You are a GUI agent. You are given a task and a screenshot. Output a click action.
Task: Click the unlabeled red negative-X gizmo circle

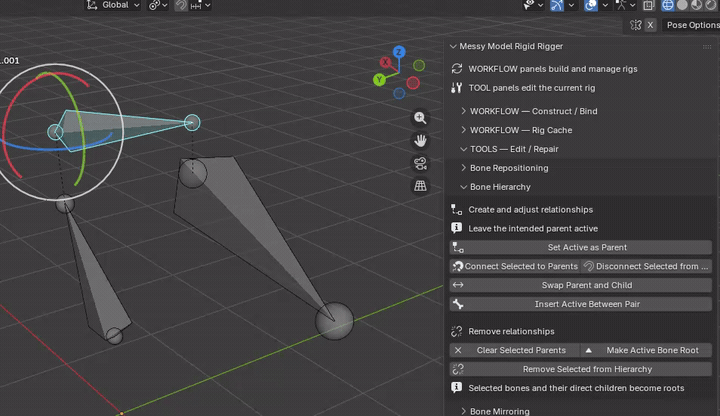click(x=413, y=83)
